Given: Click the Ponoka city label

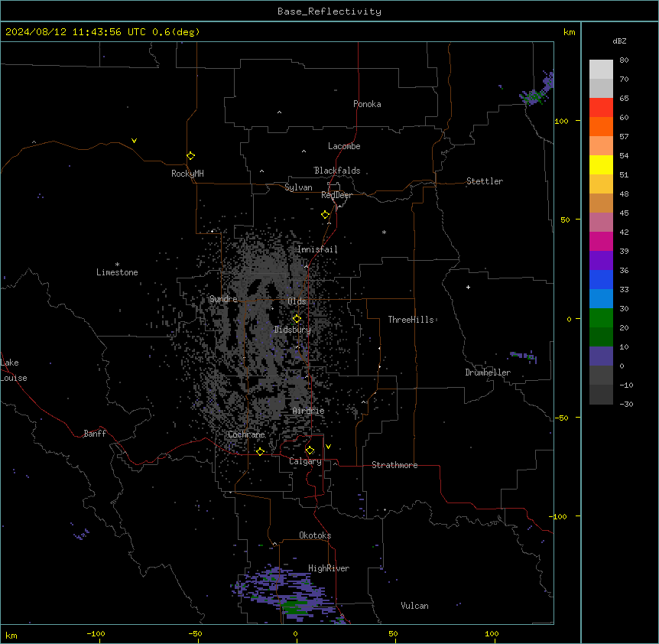Looking at the screenshot, I should coord(367,104).
